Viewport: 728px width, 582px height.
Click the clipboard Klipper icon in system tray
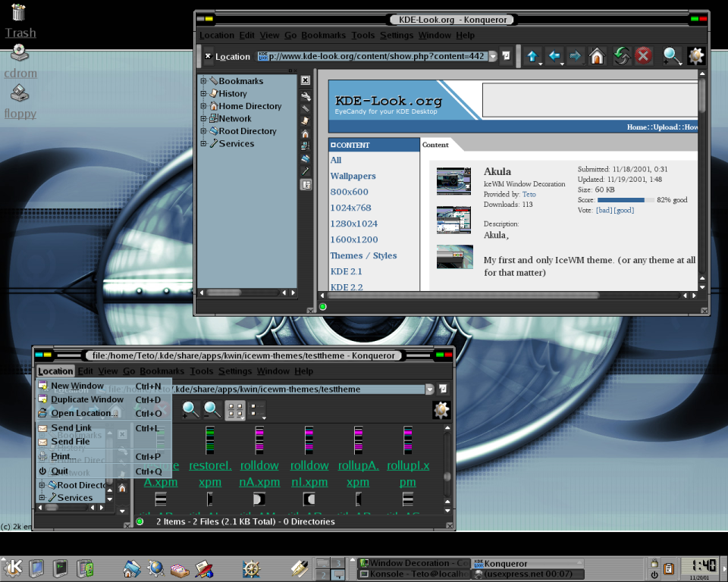click(669, 568)
